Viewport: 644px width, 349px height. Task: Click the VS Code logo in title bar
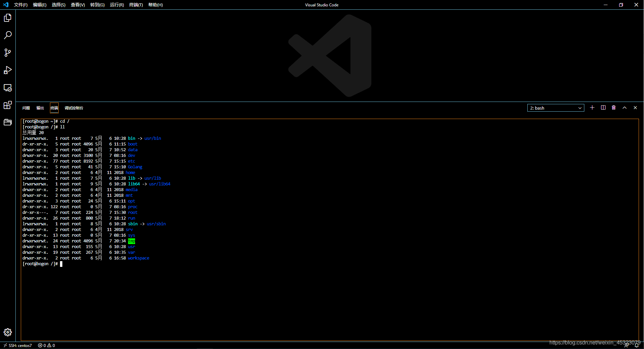point(6,5)
